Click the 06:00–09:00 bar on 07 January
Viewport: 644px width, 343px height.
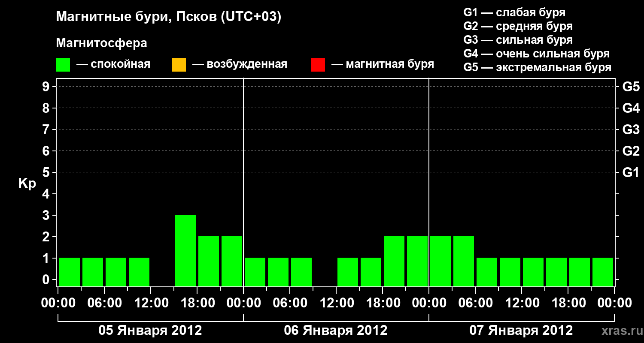click(x=487, y=272)
